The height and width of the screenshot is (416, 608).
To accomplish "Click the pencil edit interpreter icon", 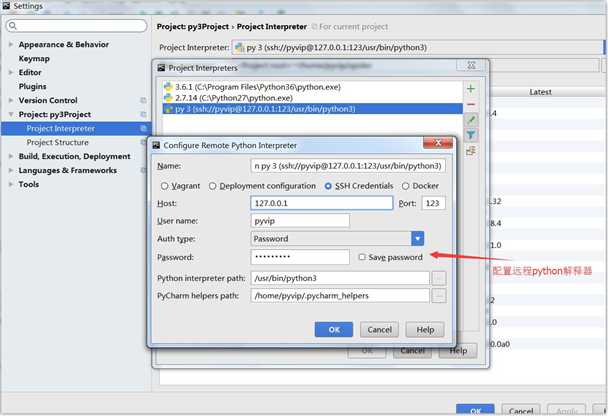I will 471,119.
